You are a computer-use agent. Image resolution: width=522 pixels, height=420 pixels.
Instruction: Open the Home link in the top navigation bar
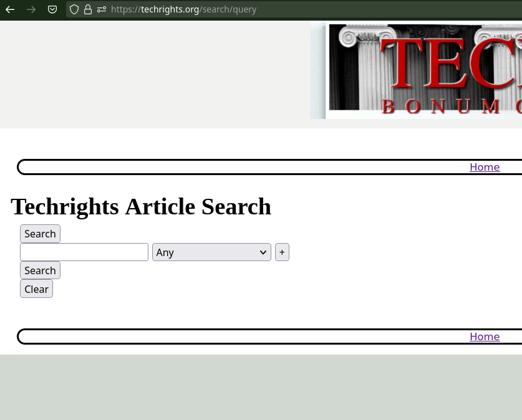point(485,167)
